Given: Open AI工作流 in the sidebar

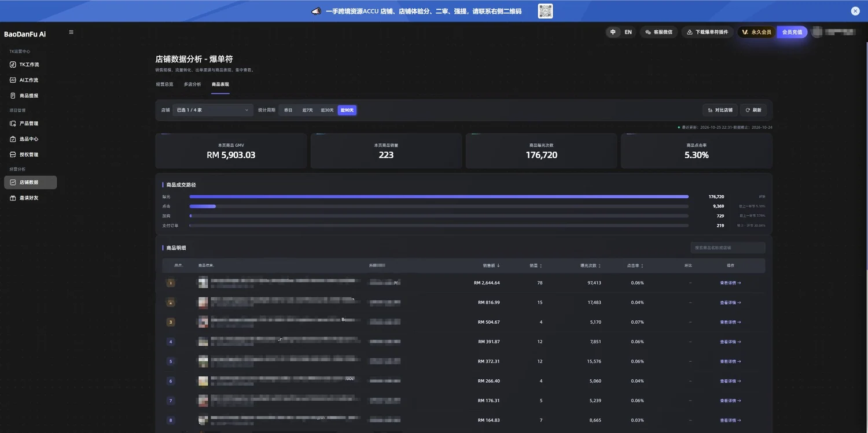Looking at the screenshot, I should (x=30, y=80).
